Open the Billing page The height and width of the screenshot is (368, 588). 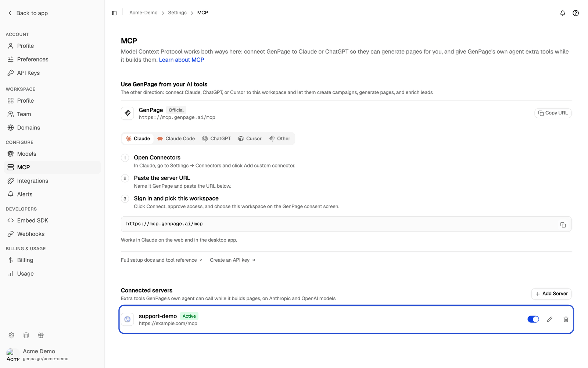[52, 260]
